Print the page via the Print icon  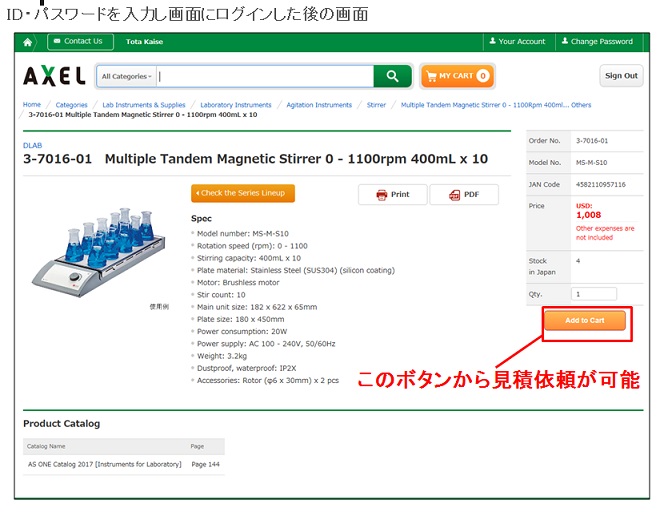(393, 194)
